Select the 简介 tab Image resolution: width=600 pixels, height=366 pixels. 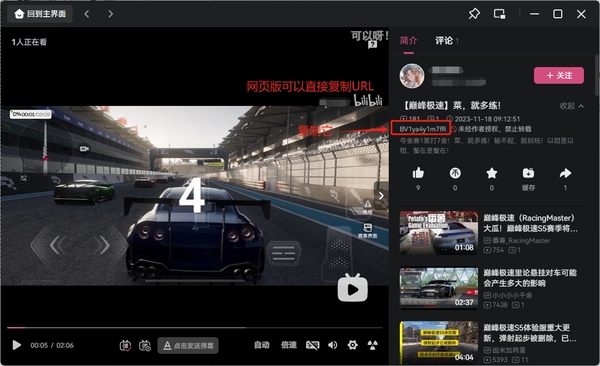pos(409,41)
